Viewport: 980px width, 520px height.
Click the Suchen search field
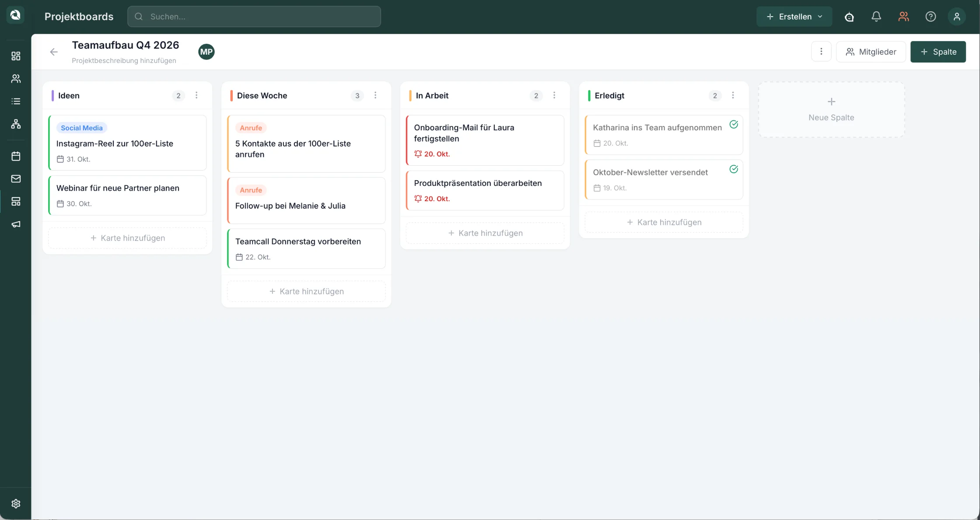(x=254, y=17)
